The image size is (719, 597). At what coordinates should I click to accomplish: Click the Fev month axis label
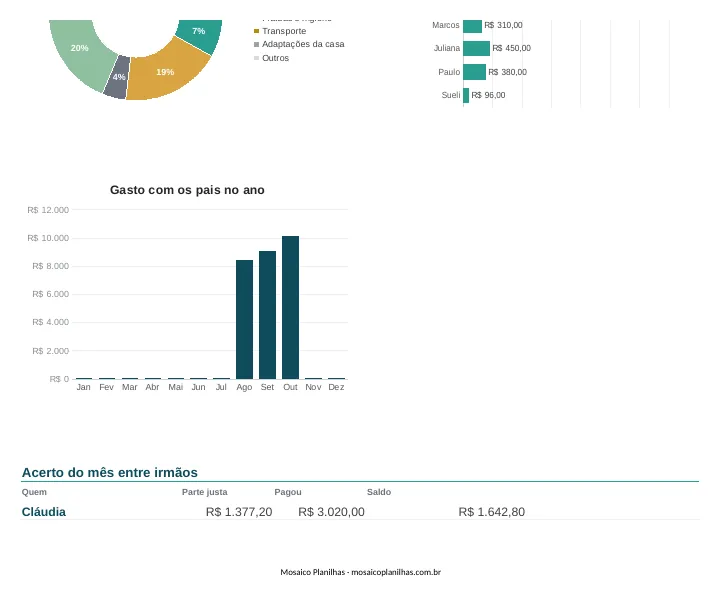(106, 387)
